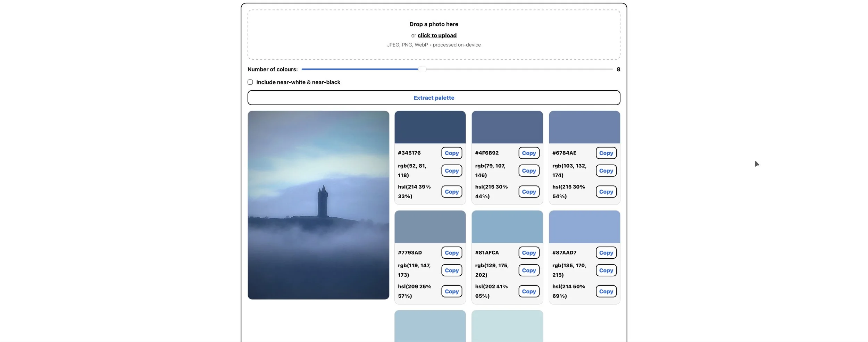This screenshot has height=342, width=868.
Task: Click the Extract palette button
Action: [x=434, y=98]
